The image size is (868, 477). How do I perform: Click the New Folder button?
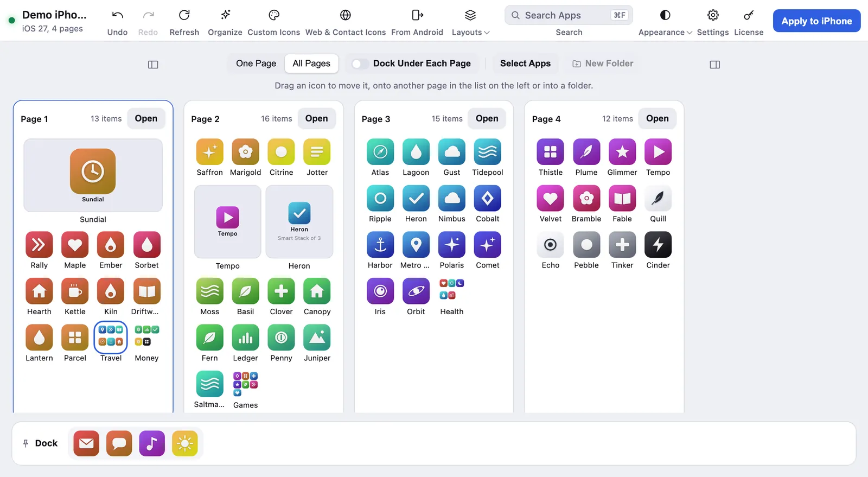603,63
